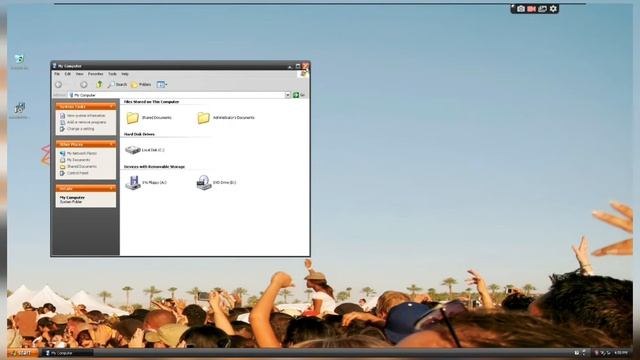Click the Recycle Bin desktop icon

point(19,59)
